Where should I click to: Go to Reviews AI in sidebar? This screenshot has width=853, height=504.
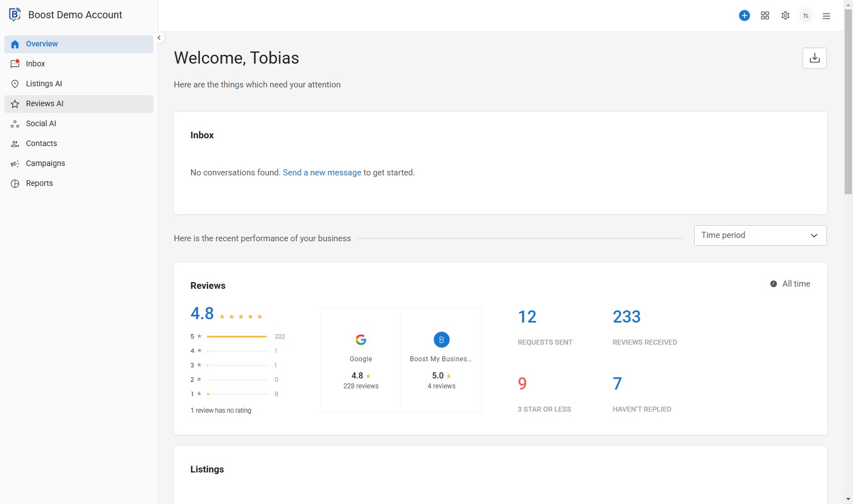45,103
